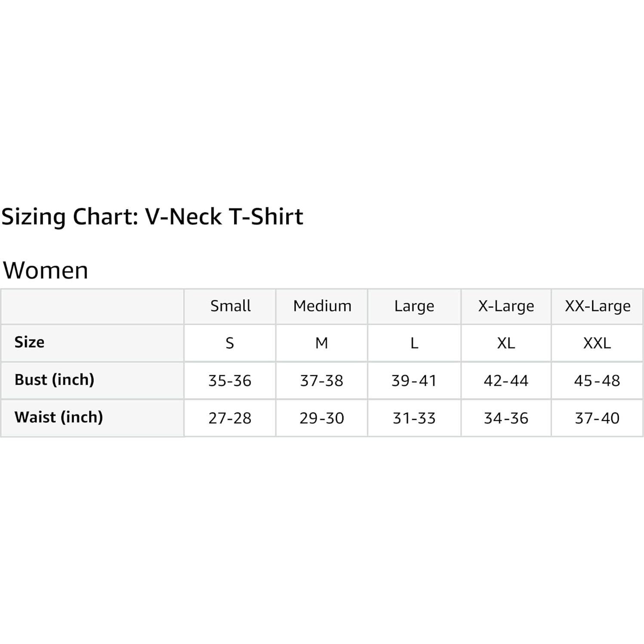This screenshot has height=644, width=644.
Task: Select the Waist (inch) row label
Action: (x=59, y=417)
